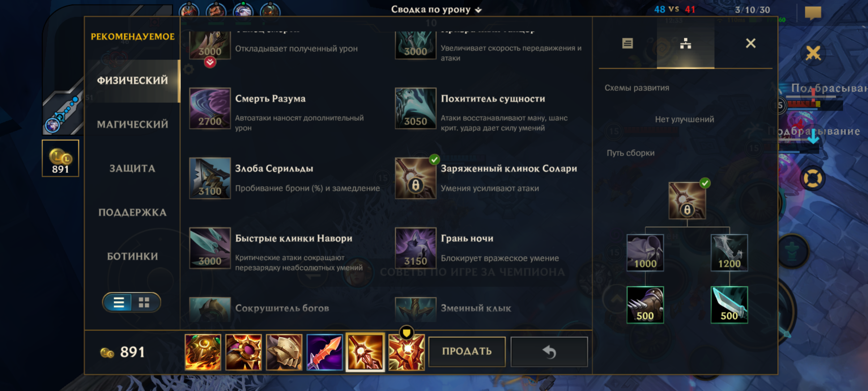This screenshot has width=868, height=391.
Task: Select the Быстрые клинки Навори icon
Action: (x=210, y=248)
